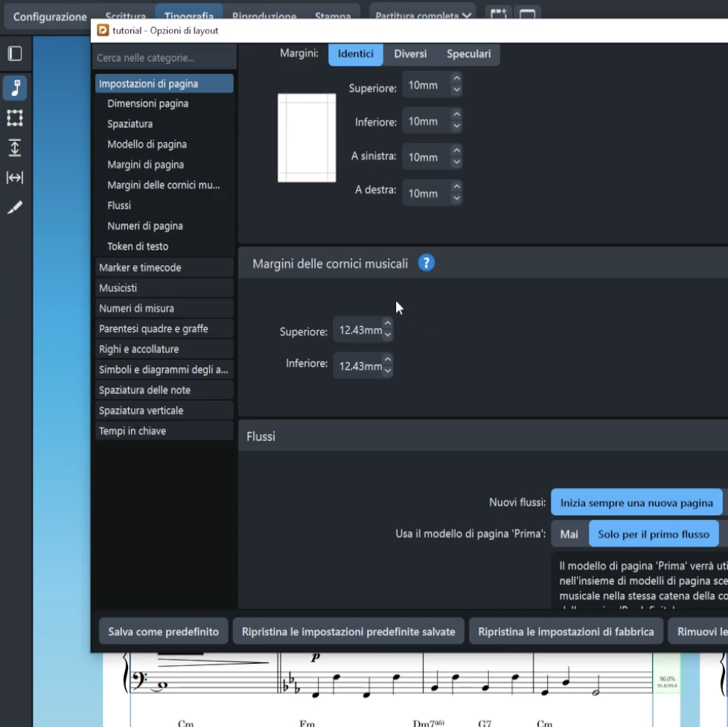The height and width of the screenshot is (727, 728).
Task: Choose the Speculari margins option
Action: coord(468,54)
